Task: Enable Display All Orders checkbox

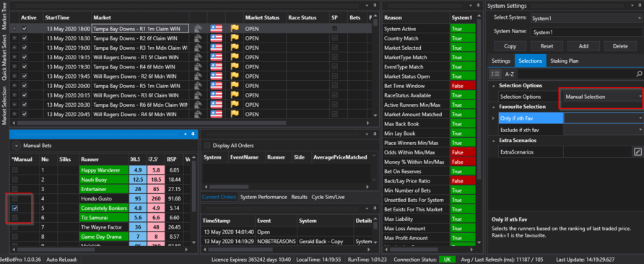Action: pos(207,145)
